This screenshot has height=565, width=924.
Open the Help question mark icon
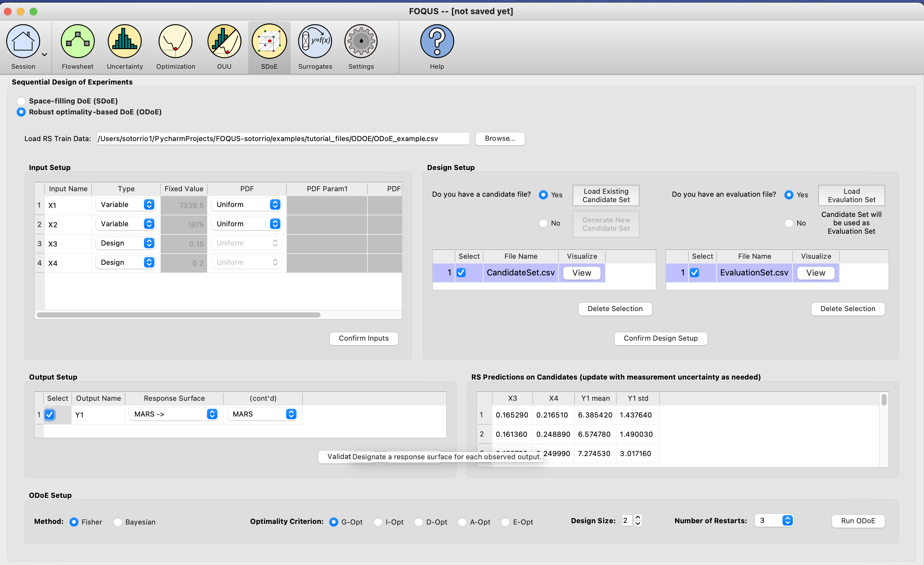[437, 41]
